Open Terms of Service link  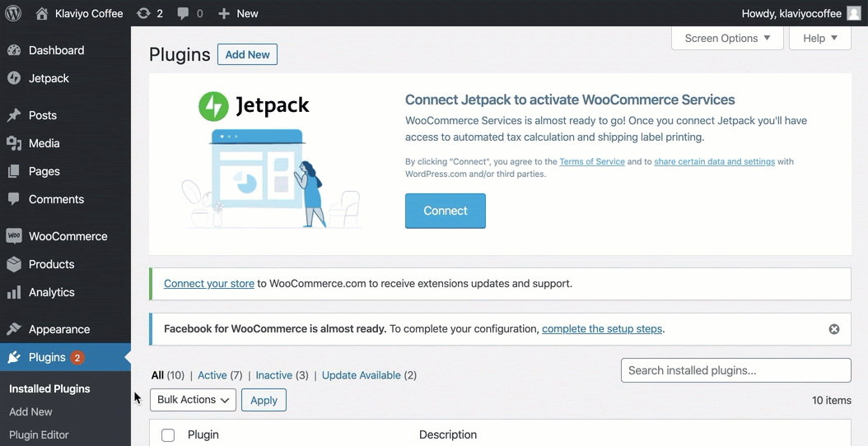[x=592, y=161]
